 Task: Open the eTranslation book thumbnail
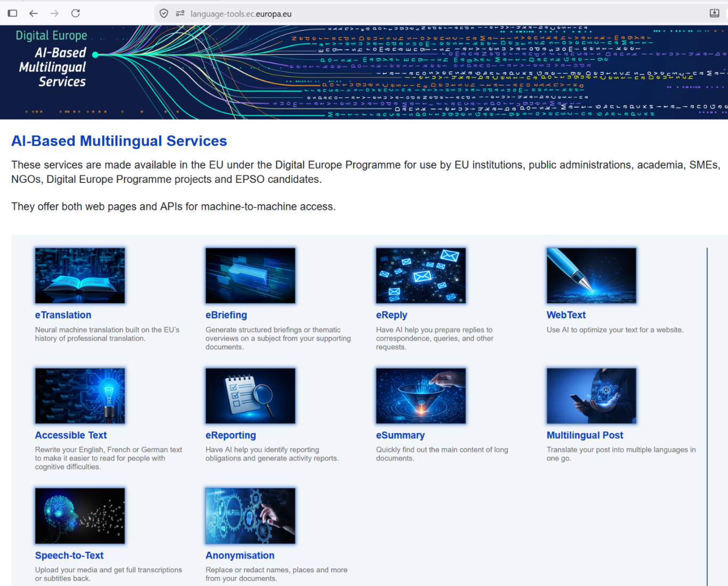tap(80, 276)
